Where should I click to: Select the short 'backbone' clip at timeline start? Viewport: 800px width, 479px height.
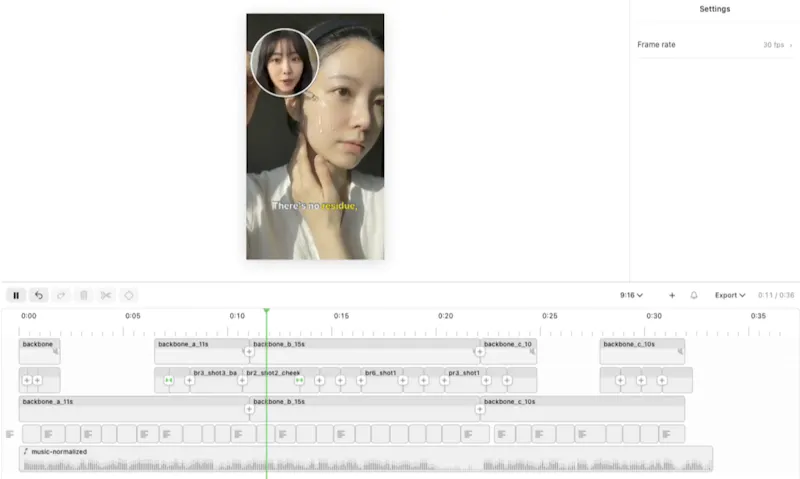39,351
